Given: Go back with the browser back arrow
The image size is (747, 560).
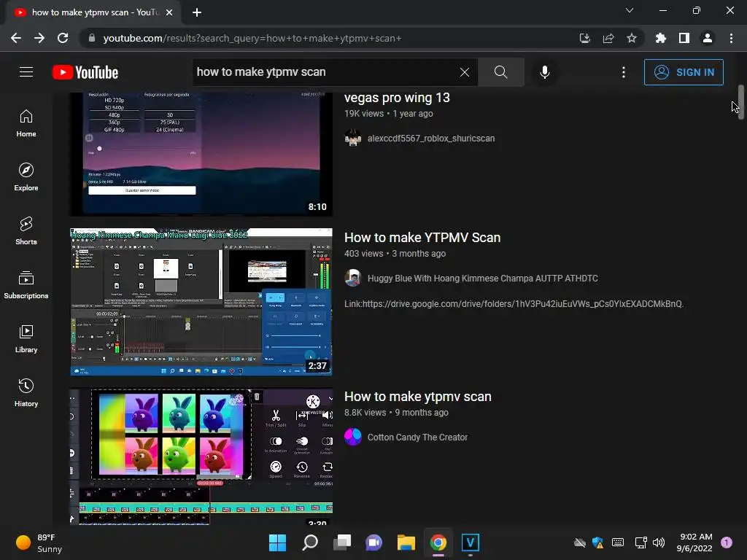Looking at the screenshot, I should click(16, 38).
